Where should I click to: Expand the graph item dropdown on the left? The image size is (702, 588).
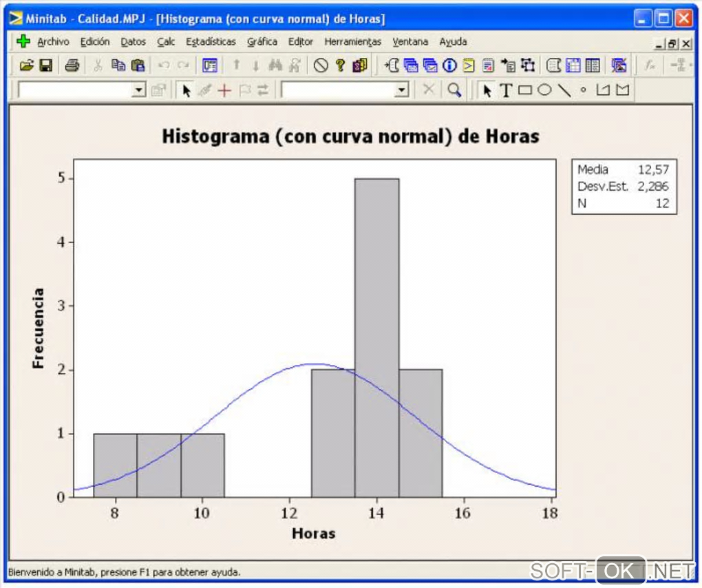pos(139,90)
